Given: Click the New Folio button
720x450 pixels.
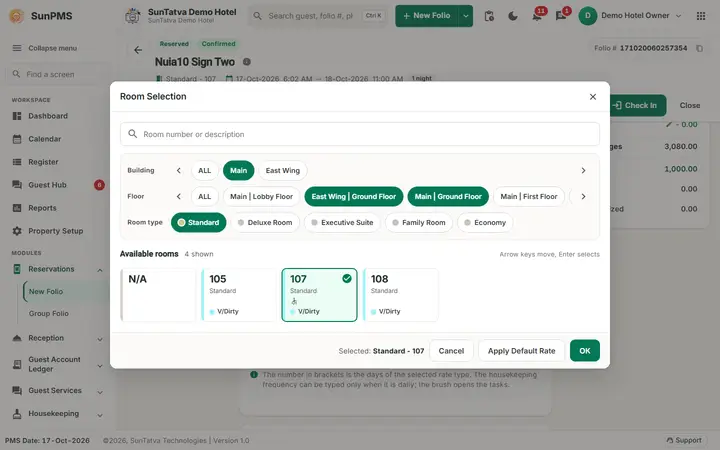Looking at the screenshot, I should (x=427, y=16).
